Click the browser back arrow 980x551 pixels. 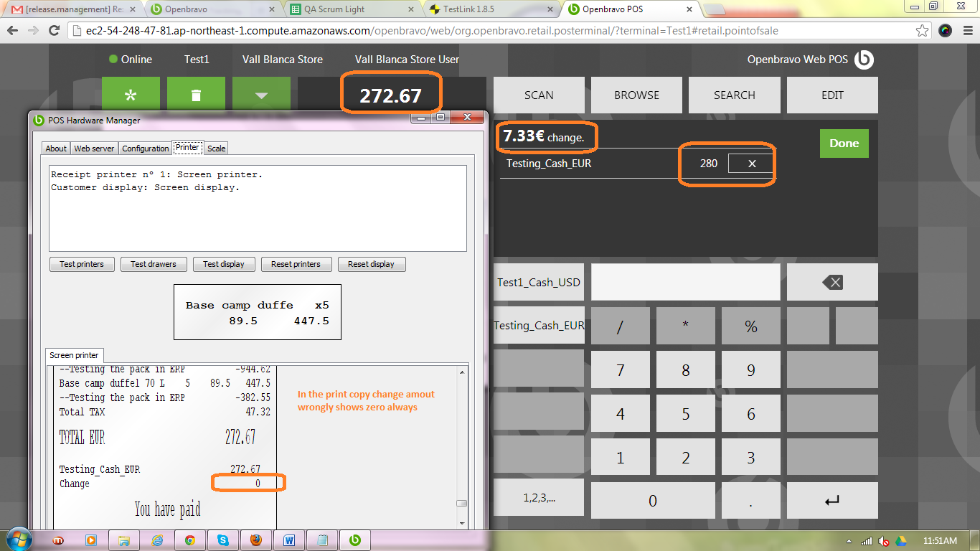13,31
